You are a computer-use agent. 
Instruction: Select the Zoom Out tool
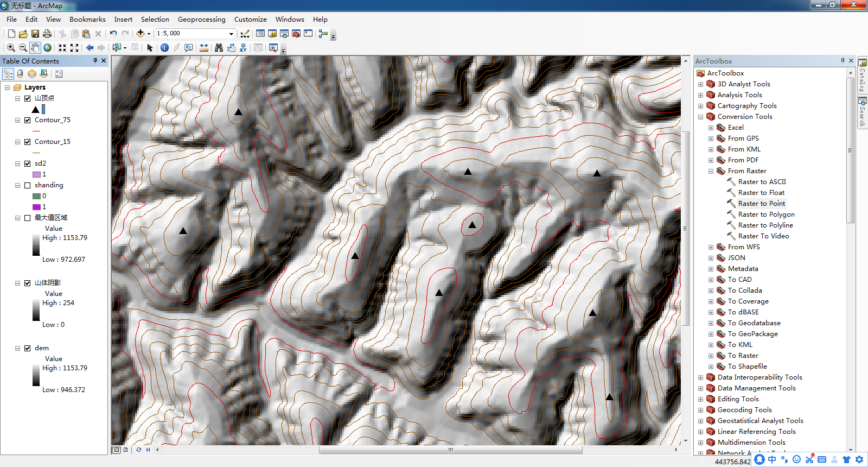23,48
